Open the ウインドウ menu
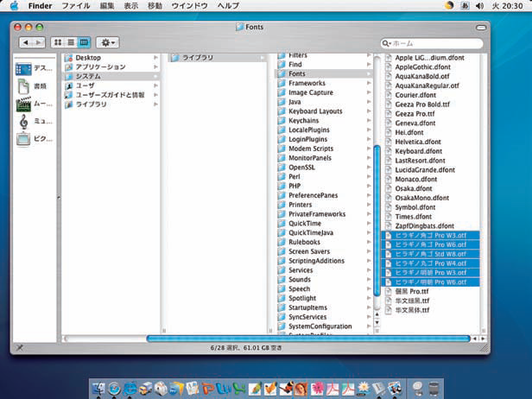This screenshot has width=532, height=399. (x=190, y=6)
